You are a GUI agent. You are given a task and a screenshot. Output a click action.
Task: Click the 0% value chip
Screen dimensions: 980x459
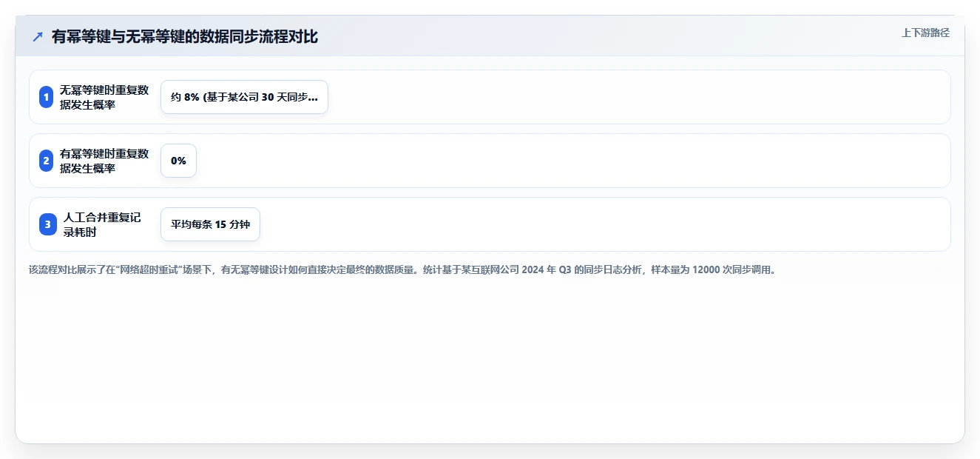click(x=178, y=161)
